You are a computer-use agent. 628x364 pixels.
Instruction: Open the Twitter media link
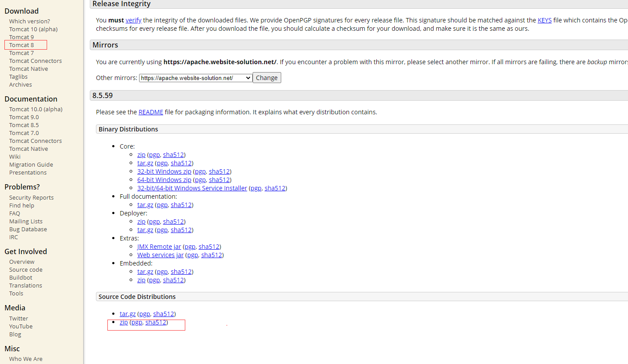click(18, 318)
